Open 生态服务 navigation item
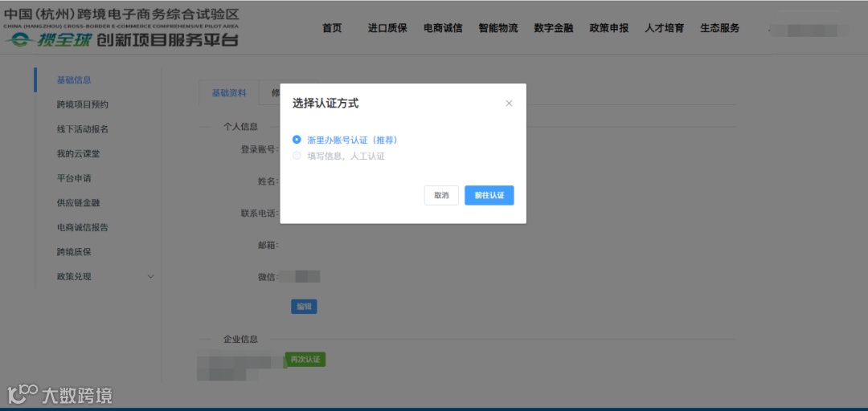This screenshot has width=868, height=411. click(719, 28)
